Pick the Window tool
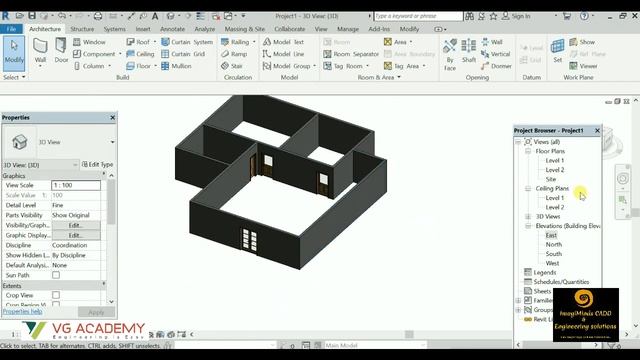This screenshot has height=360, width=640. point(89,42)
